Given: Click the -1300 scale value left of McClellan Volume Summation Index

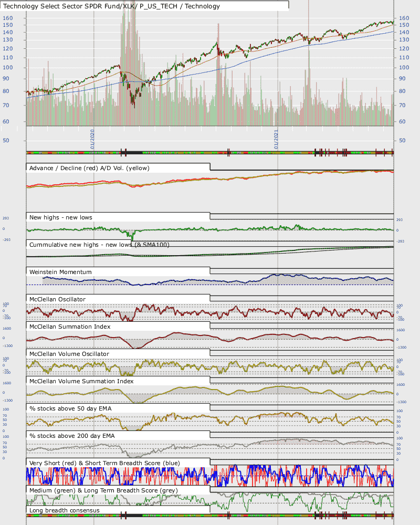Looking at the screenshot, I should (x=7, y=401).
